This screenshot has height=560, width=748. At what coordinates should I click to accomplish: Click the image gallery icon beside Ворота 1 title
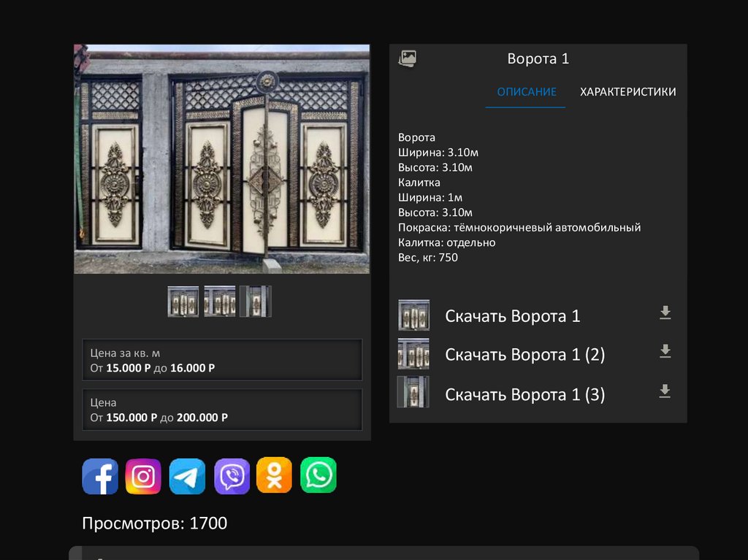408,59
